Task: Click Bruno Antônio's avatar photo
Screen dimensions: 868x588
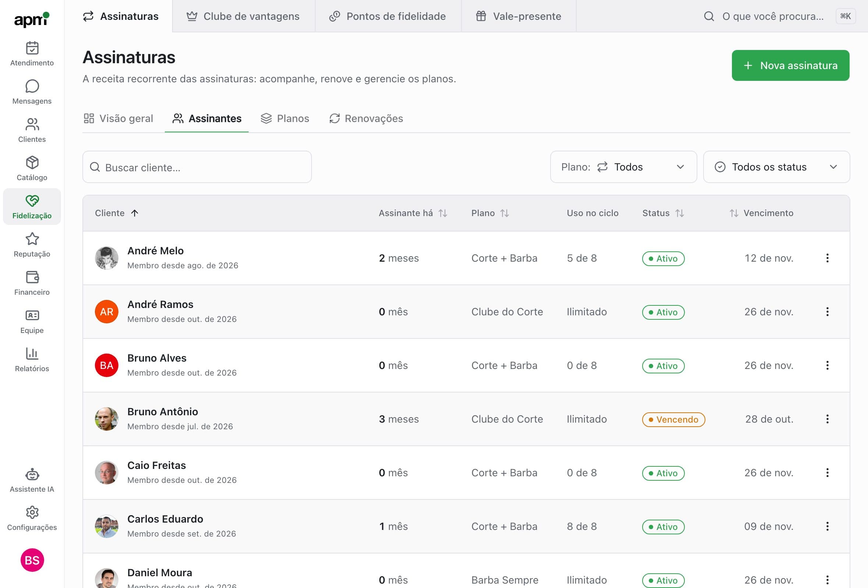Action: tap(106, 419)
